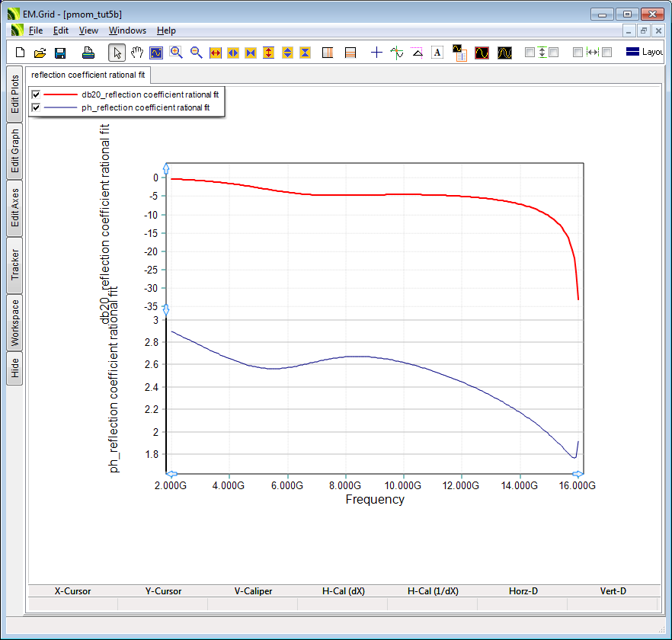Screen dimensions: 672x640
Task: Click the Workspace side button
Action: tap(14, 323)
